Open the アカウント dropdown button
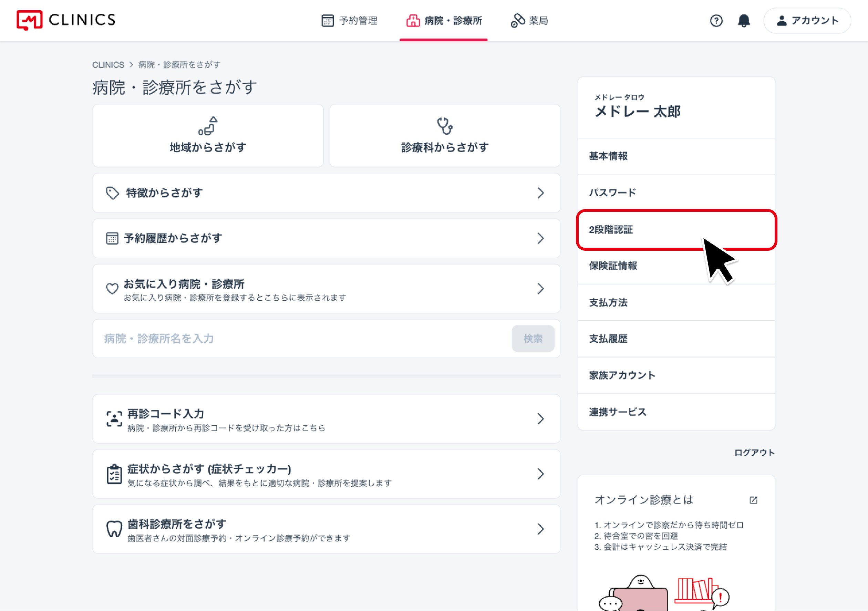The image size is (868, 611). (807, 20)
